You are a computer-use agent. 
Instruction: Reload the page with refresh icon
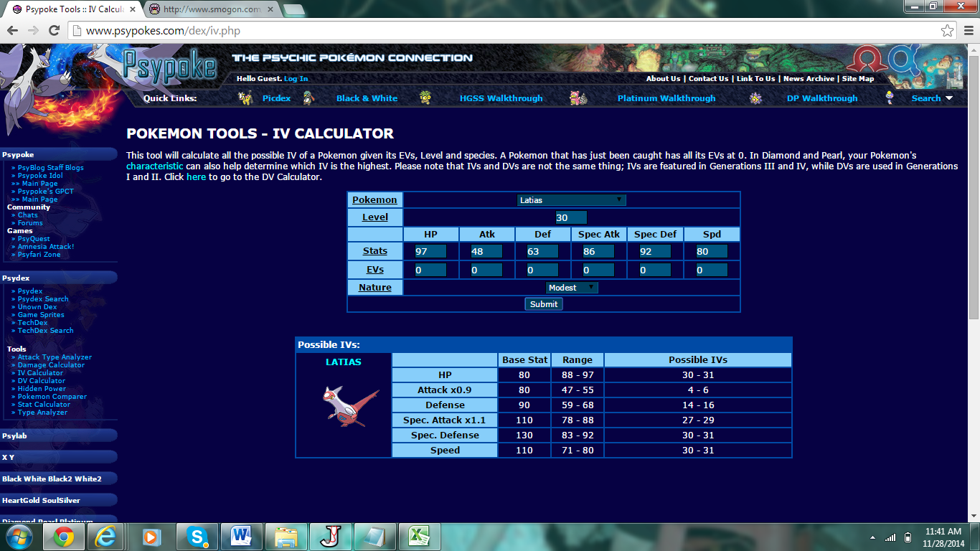[54, 31]
